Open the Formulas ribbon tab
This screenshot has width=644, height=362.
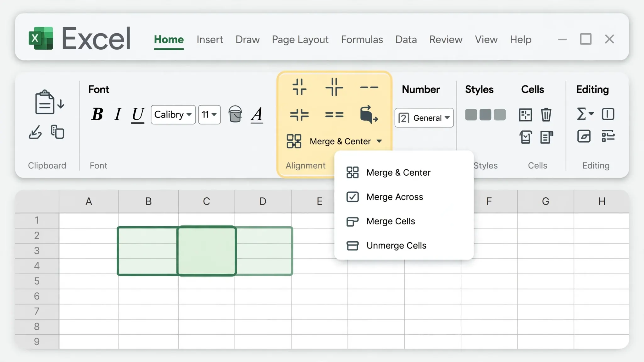pos(362,40)
